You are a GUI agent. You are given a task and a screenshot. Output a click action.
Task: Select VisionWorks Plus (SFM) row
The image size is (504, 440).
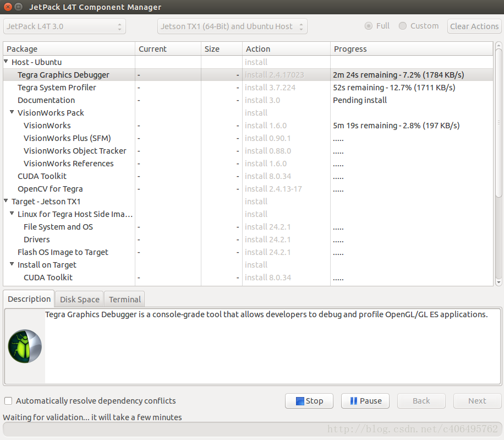(248, 138)
